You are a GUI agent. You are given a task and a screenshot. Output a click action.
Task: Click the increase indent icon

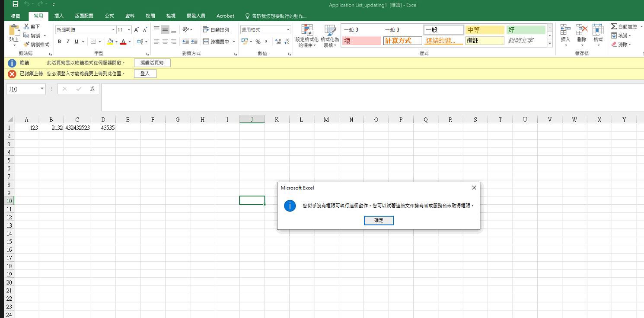(194, 42)
